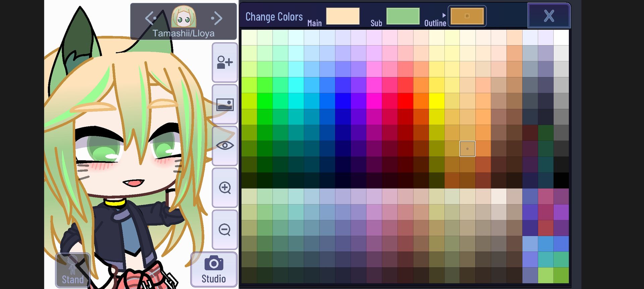Image resolution: width=644 pixels, height=289 pixels.
Task: Go to the next character with right arrow
Action: [217, 18]
